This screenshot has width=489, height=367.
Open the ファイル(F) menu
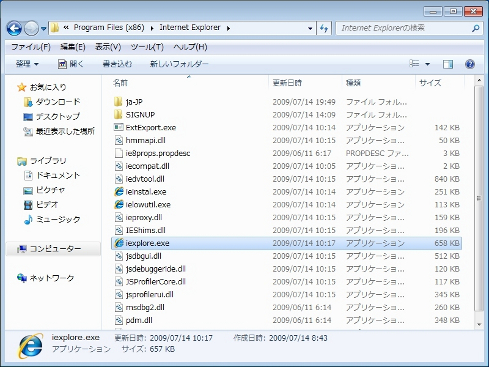[31, 47]
